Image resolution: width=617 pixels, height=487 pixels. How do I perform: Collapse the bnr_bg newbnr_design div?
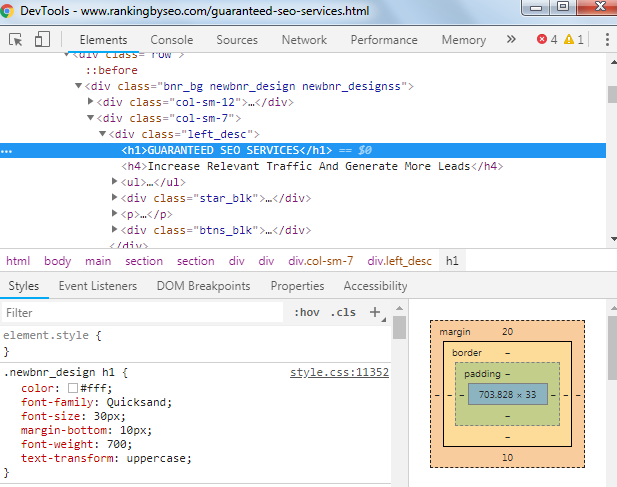point(78,86)
